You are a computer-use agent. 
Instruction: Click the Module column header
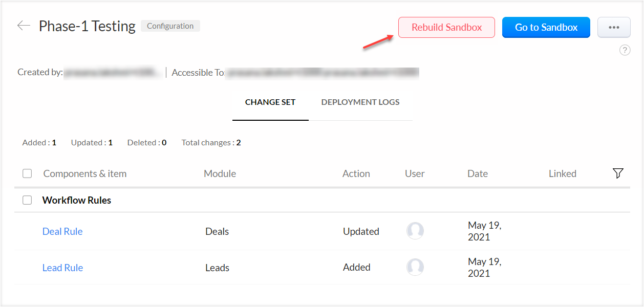tap(220, 174)
